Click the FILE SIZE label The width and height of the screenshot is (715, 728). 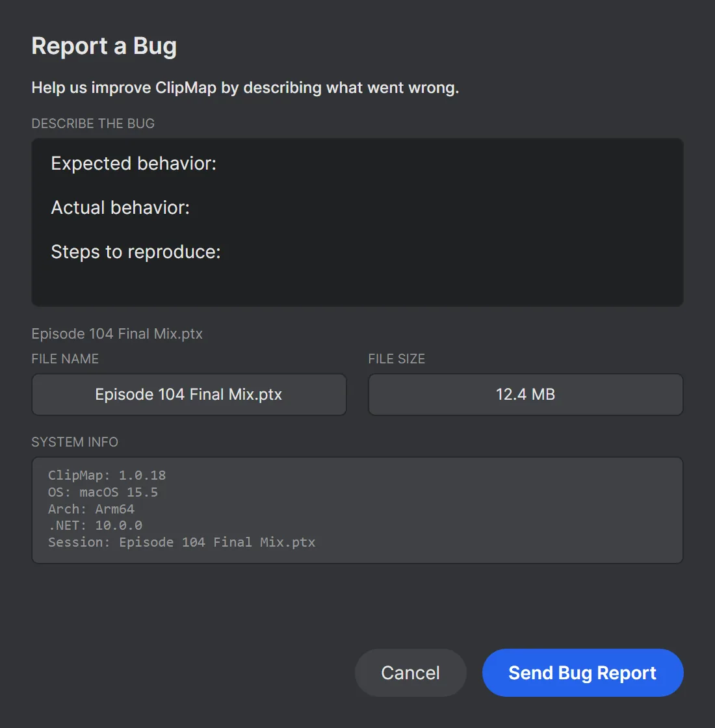pos(396,359)
